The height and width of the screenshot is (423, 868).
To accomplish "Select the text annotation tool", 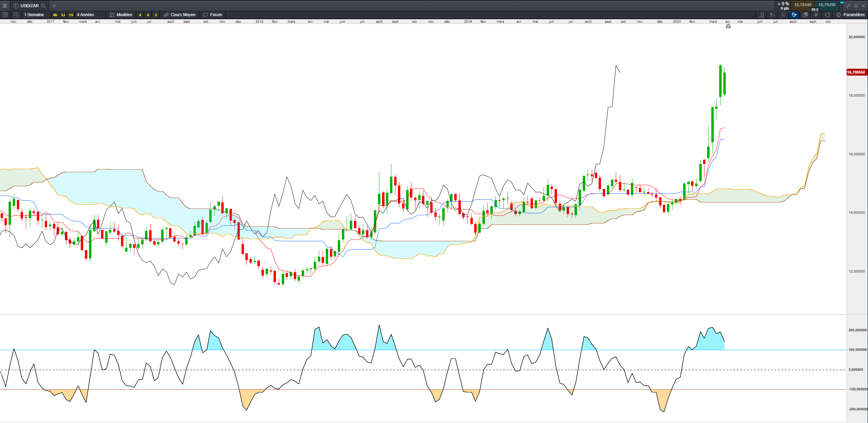I will coord(772,15).
